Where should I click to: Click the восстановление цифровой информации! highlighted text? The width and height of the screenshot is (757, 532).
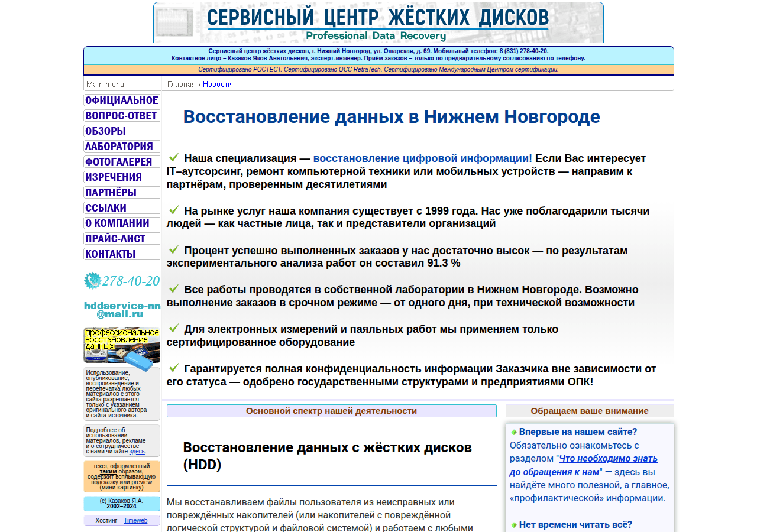(x=422, y=158)
